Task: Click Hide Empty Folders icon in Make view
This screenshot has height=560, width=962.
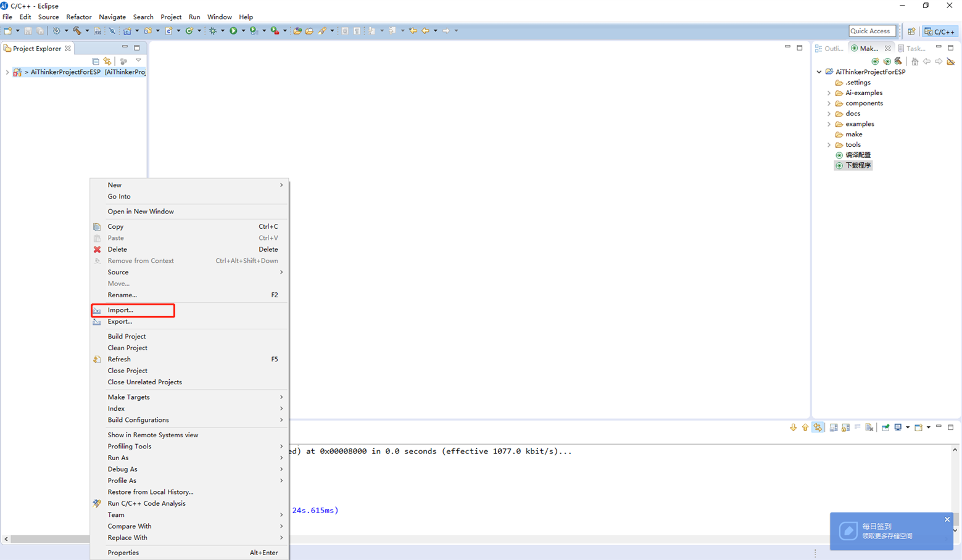Action: tap(951, 61)
